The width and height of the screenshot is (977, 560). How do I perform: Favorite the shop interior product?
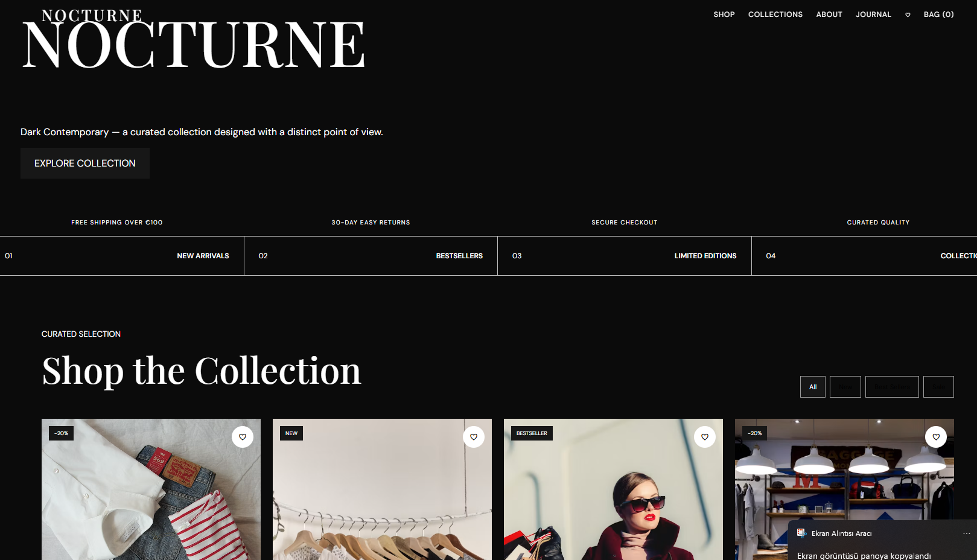936,437
